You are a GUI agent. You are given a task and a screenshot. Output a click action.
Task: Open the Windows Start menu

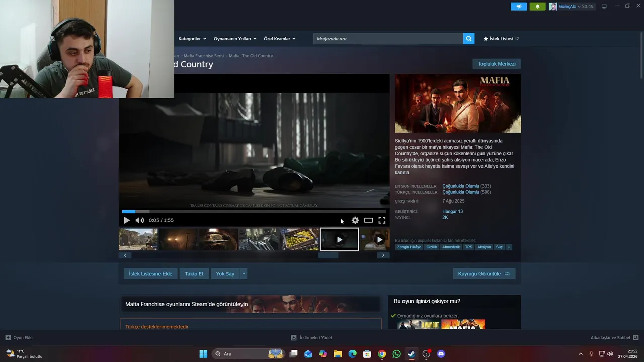203,354
